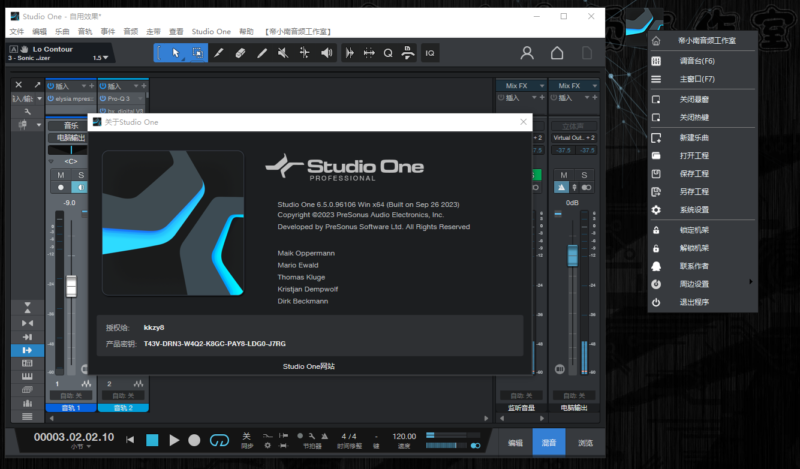Screen dimensions: 800x469
Task: Click the IQ quantize button
Action: coord(430,53)
